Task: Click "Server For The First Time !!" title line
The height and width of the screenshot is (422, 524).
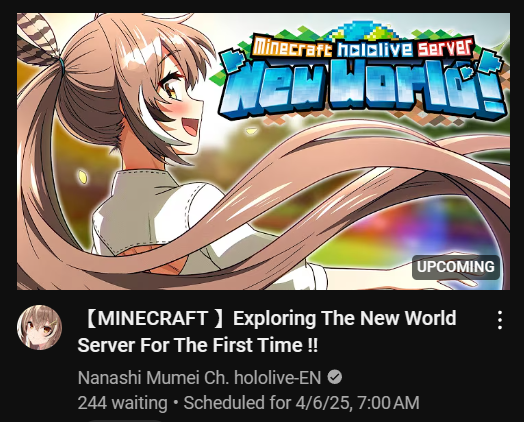Action: pyautogui.click(x=198, y=345)
